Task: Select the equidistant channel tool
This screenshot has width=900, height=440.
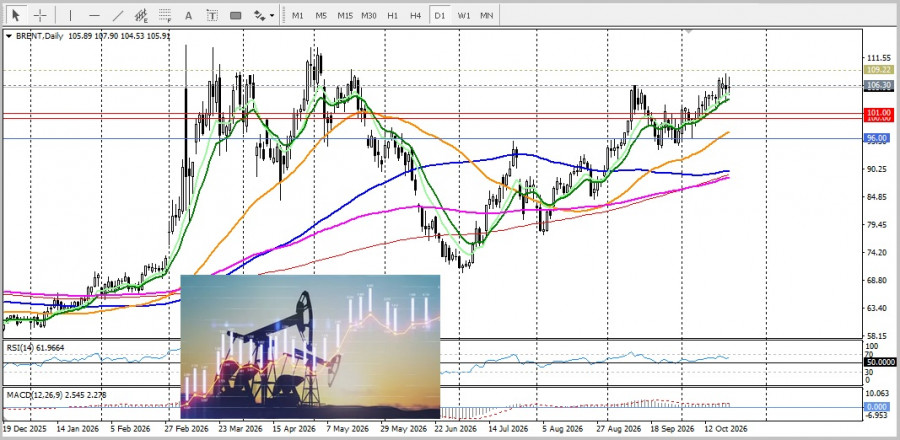Action: point(141,16)
